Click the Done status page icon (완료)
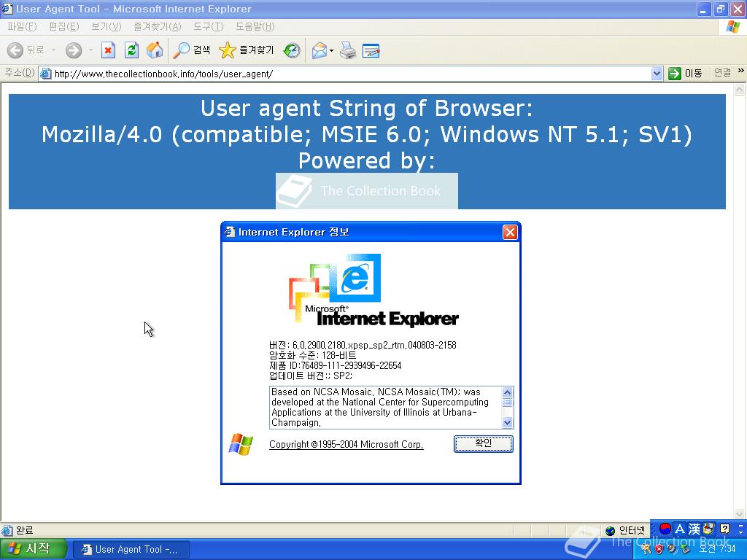The image size is (747, 560). 7,531
